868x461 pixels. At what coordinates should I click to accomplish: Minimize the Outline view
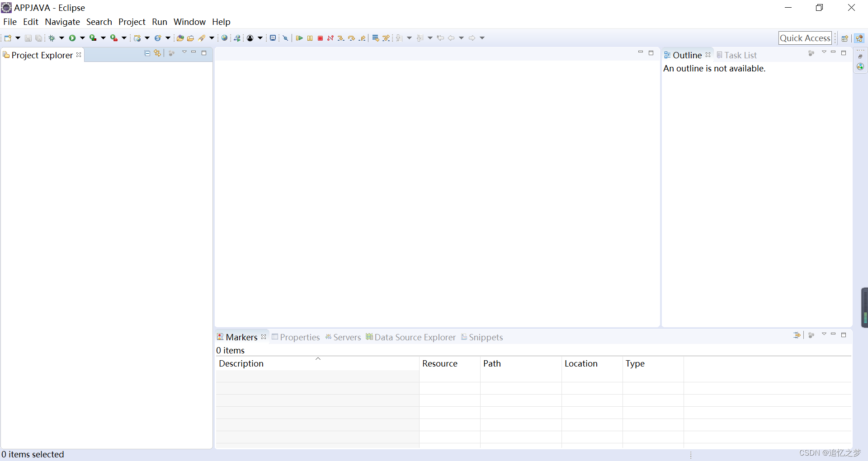pyautogui.click(x=833, y=52)
